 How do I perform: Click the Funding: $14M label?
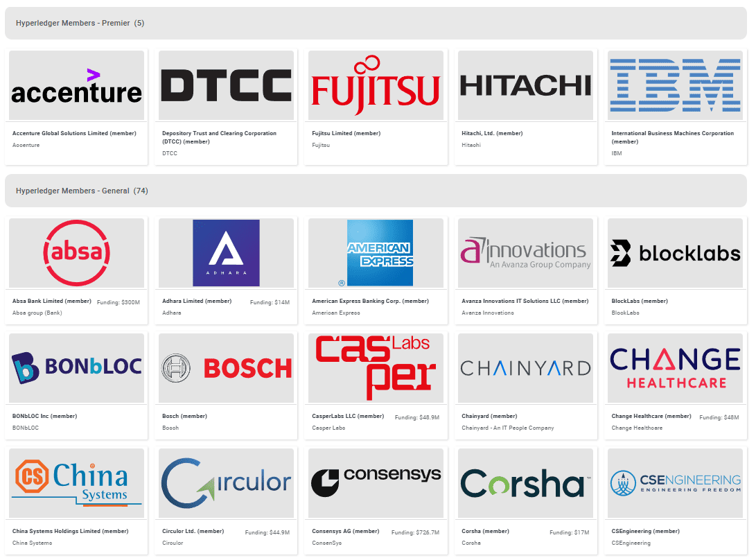pyautogui.click(x=270, y=302)
